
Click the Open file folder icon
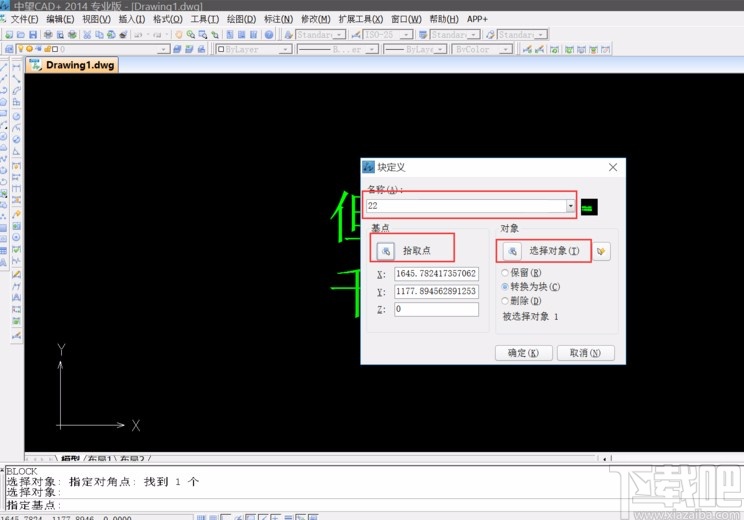click(x=20, y=35)
